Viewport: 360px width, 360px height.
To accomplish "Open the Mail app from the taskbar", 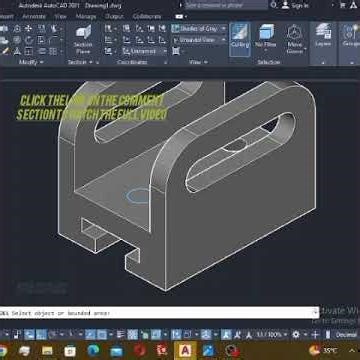I will pyautogui.click(x=116, y=351).
